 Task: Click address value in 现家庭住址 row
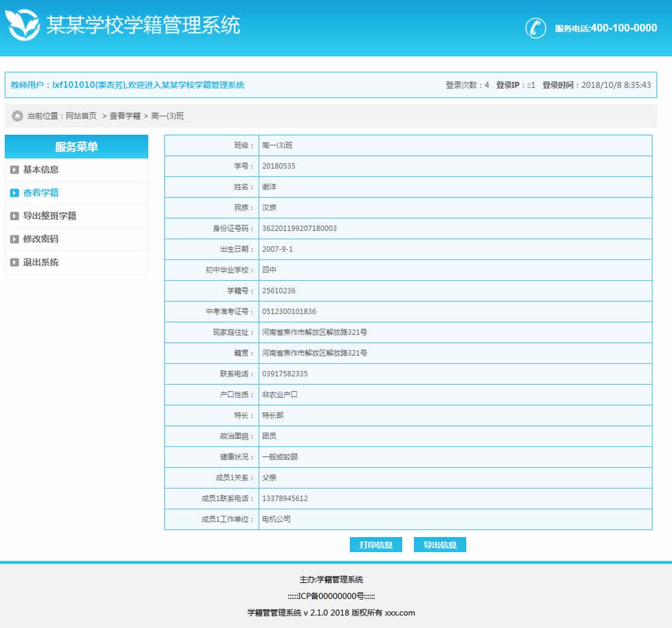(x=315, y=332)
